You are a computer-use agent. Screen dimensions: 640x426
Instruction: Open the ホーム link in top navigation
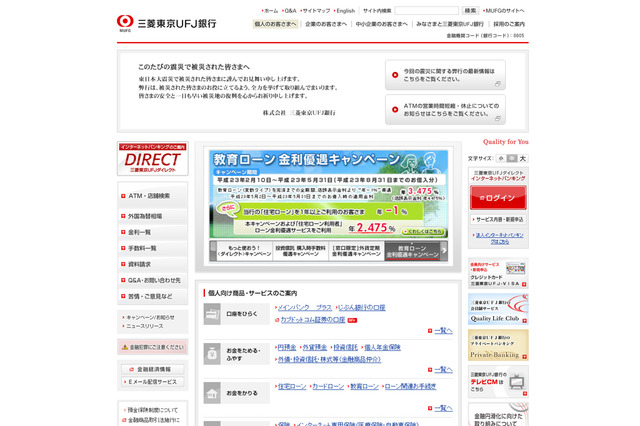[271, 11]
